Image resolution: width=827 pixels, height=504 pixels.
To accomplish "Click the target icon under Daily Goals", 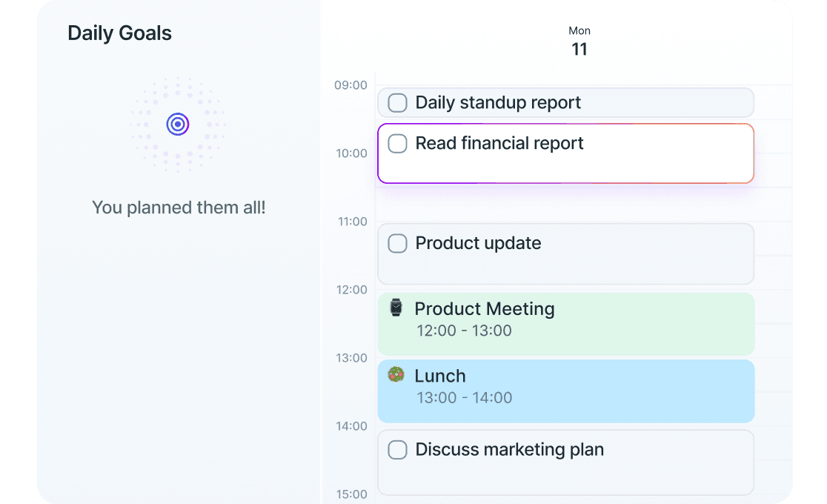I will (x=178, y=124).
